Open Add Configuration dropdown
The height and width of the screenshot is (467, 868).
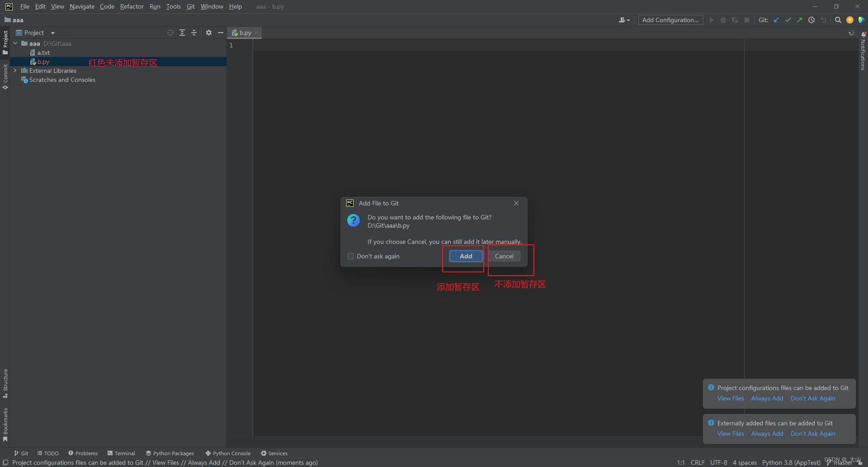[670, 20]
